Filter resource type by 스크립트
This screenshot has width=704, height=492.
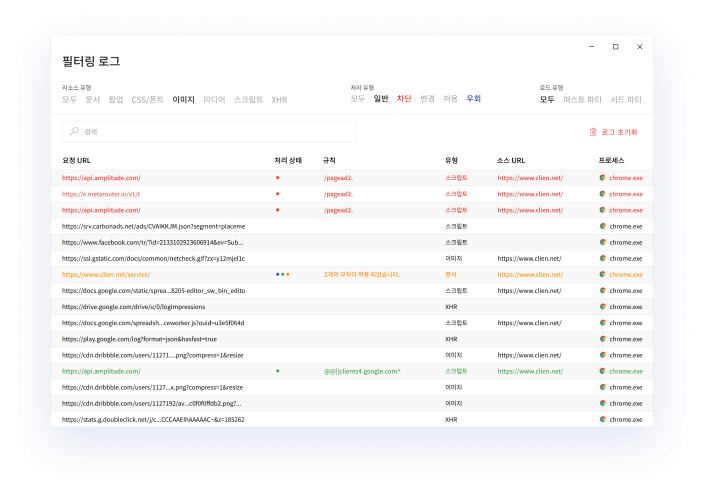(x=248, y=99)
